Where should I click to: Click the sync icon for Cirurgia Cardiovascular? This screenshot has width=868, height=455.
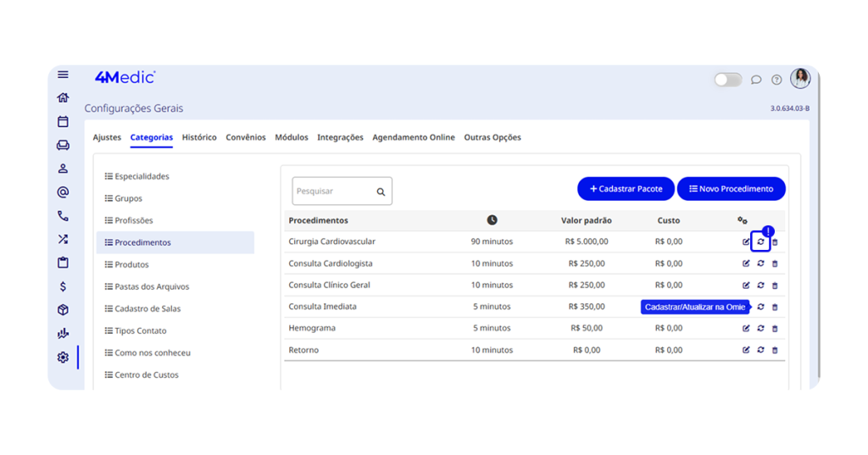click(760, 242)
